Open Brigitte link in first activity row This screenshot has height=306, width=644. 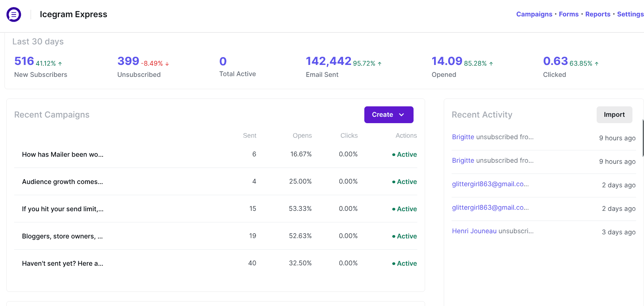click(x=463, y=137)
